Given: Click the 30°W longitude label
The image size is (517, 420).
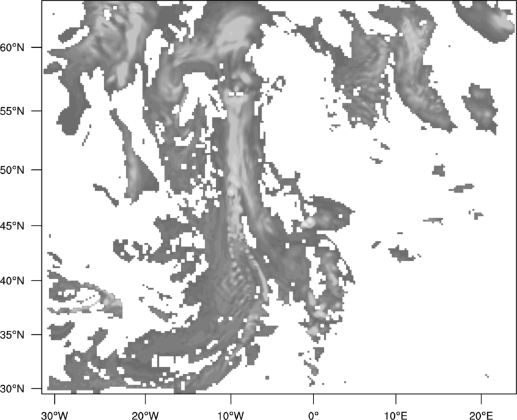Looking at the screenshot, I should pyautogui.click(x=55, y=415).
